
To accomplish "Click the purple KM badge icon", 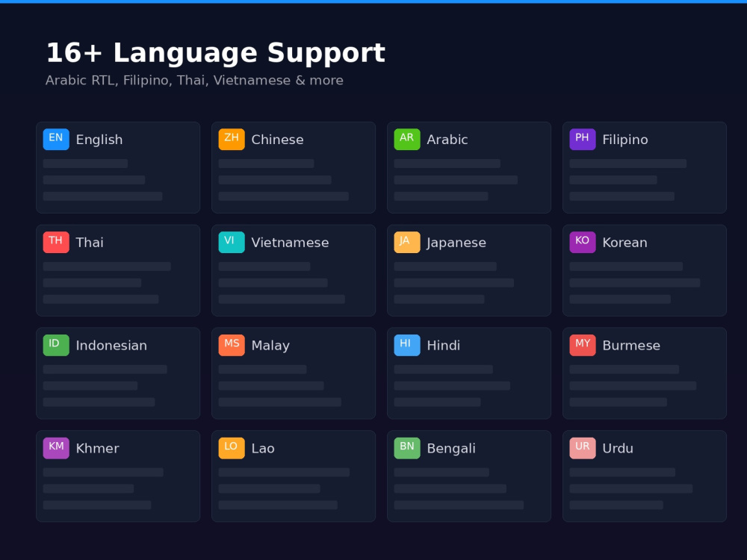I will (56, 448).
